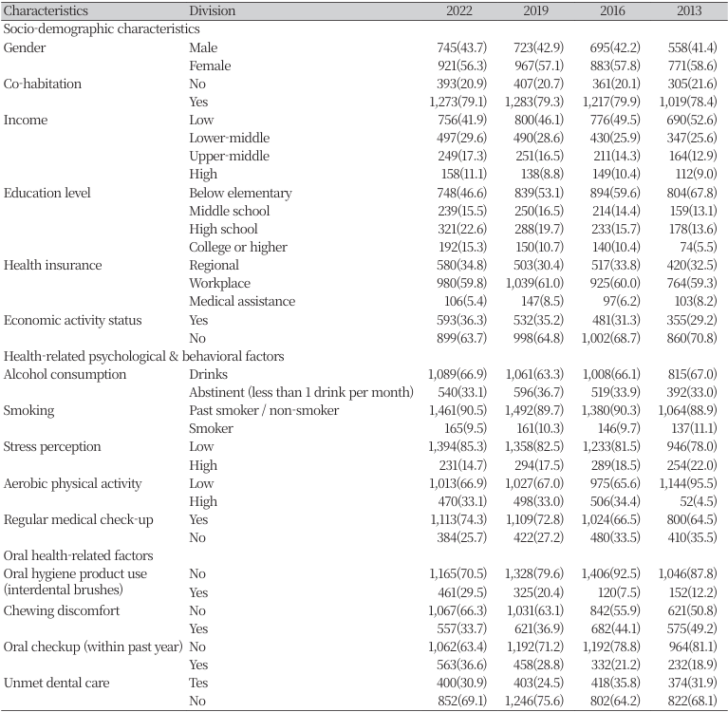Click the High school division label

coord(223,229)
